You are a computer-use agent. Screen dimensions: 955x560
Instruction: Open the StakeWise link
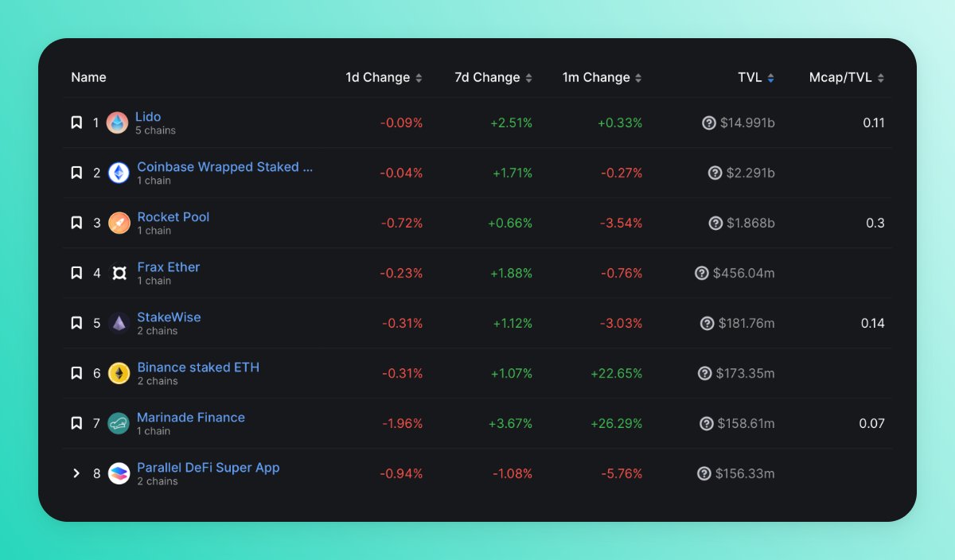coord(169,317)
